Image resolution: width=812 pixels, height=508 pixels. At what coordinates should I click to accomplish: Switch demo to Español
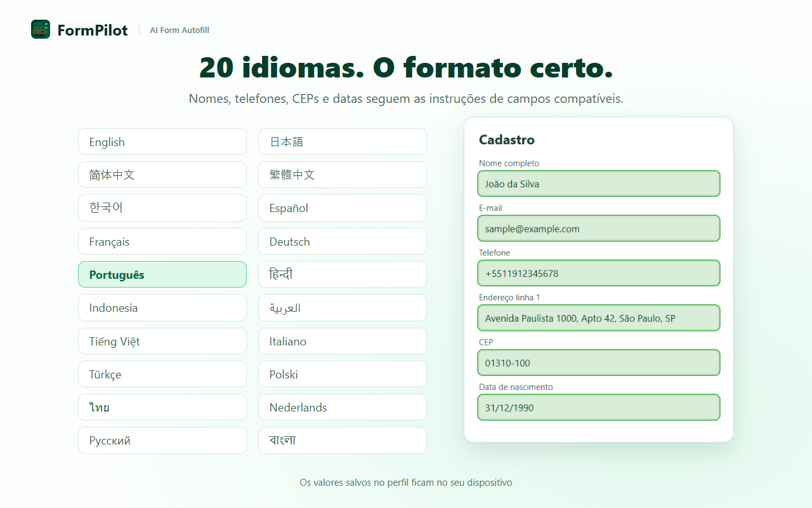click(x=343, y=208)
